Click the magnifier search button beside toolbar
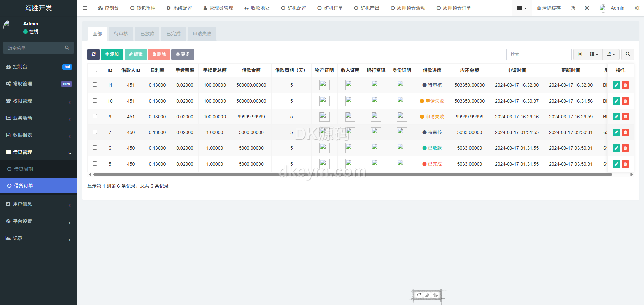Screen dimensions: 644x305 [x=628, y=54]
